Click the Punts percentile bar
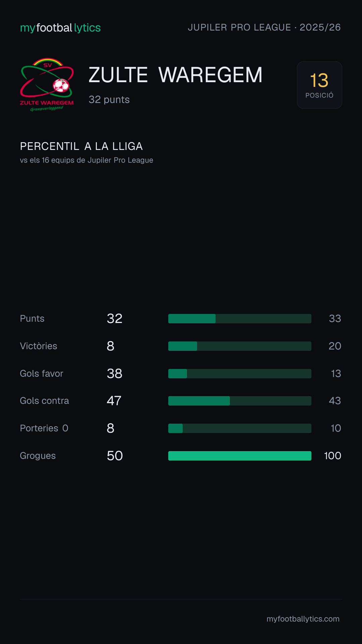This screenshot has width=362, height=644. click(x=240, y=319)
